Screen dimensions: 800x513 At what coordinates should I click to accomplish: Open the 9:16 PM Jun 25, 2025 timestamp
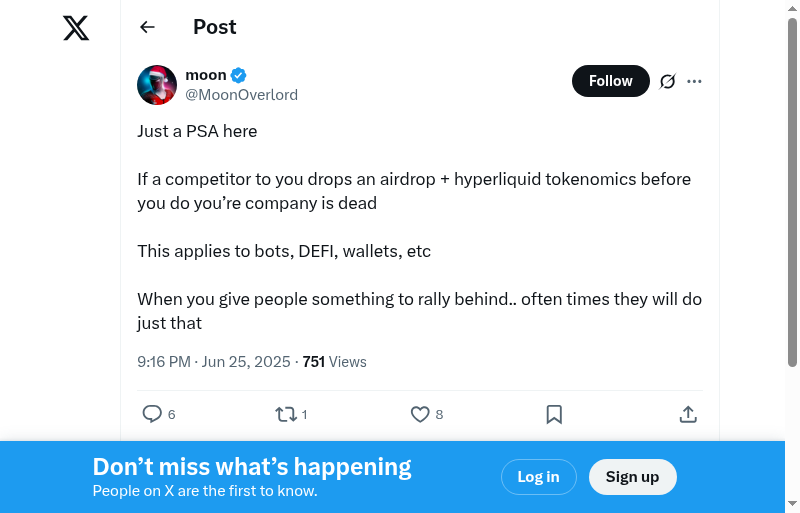pos(214,362)
